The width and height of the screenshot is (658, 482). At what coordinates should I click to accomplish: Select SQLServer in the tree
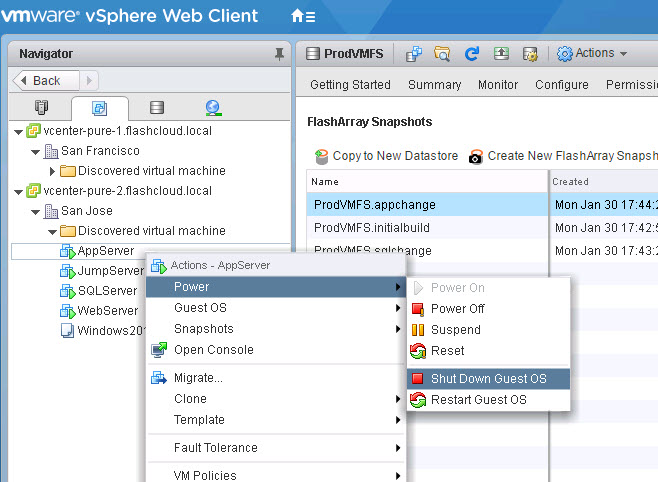(108, 291)
